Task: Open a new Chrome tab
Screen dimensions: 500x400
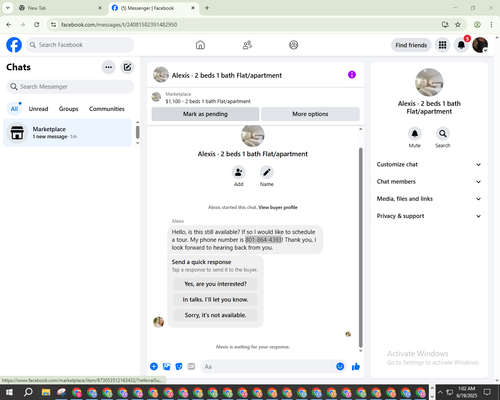Action: pos(207,8)
